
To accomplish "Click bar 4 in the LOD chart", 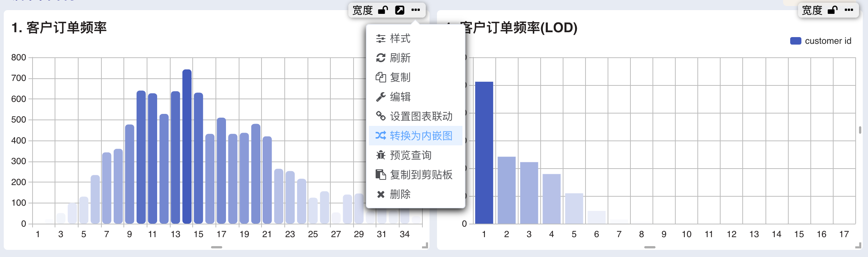I will 551,199.
